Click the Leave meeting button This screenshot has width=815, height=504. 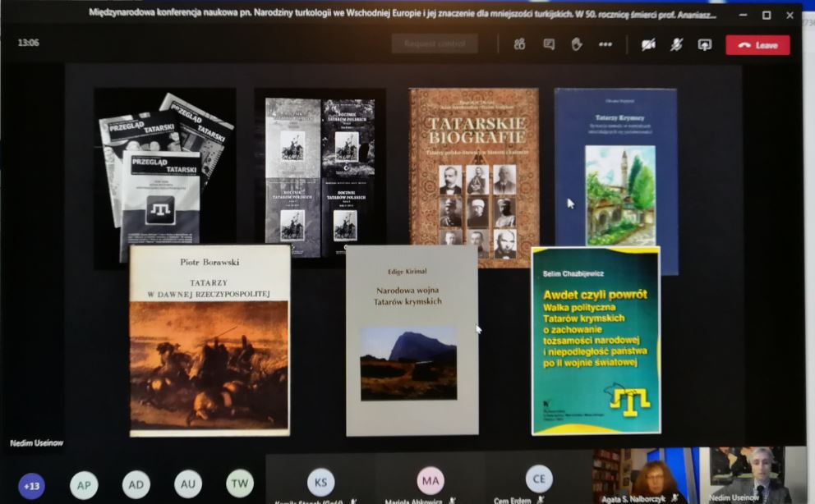click(757, 45)
